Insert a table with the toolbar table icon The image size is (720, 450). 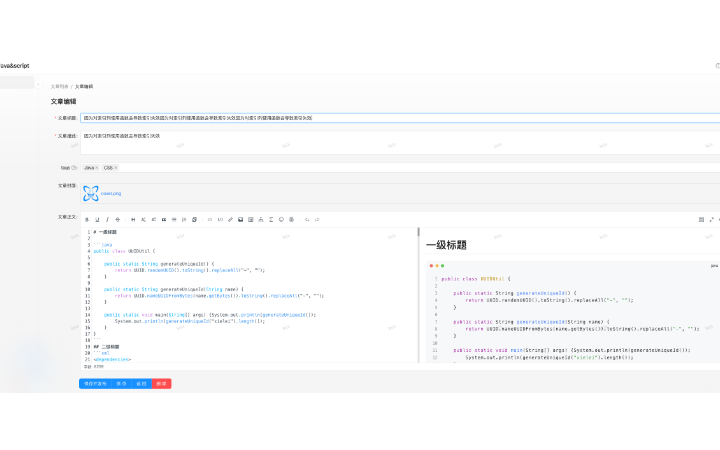click(x=250, y=219)
